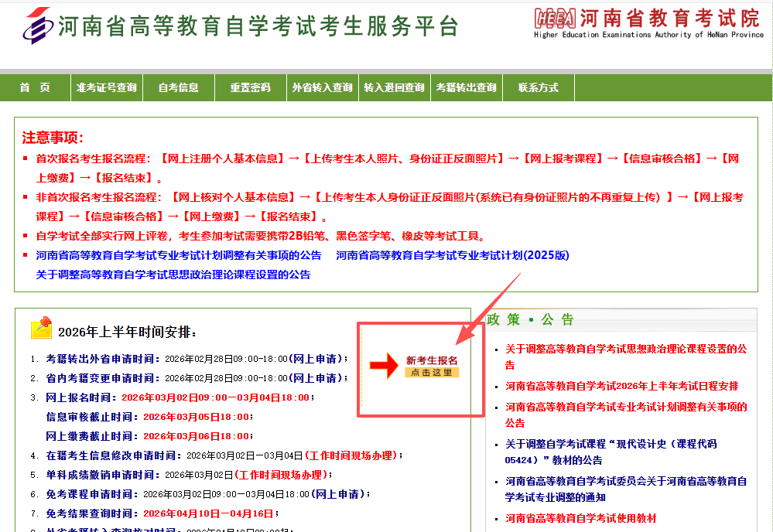Click the HEEA 河南省教育考试院 logo
Viewport: 773px width, 532px height.
tap(648, 24)
